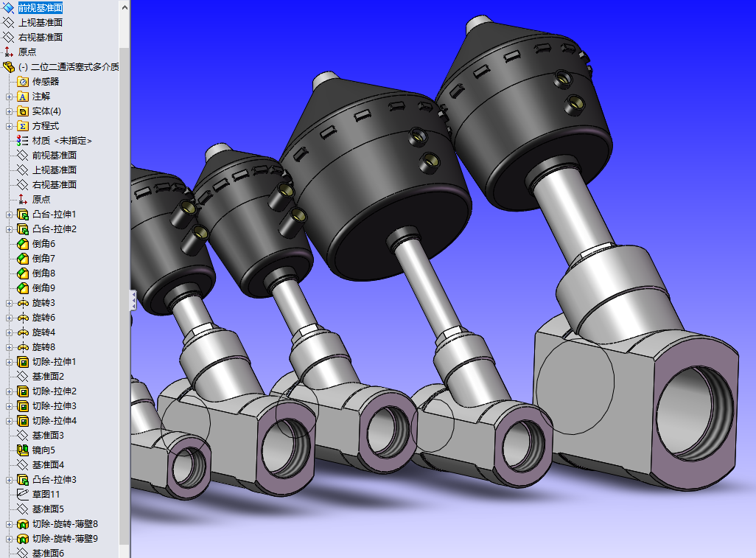Select the 切除-拉伸4 label
Image resolution: width=756 pixels, height=558 pixels.
54,421
